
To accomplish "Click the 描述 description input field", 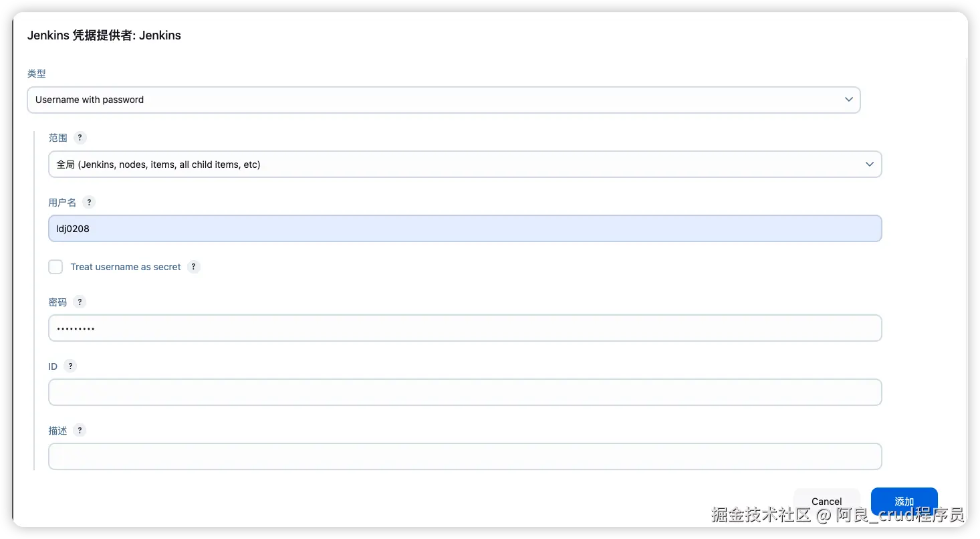I will 465,457.
